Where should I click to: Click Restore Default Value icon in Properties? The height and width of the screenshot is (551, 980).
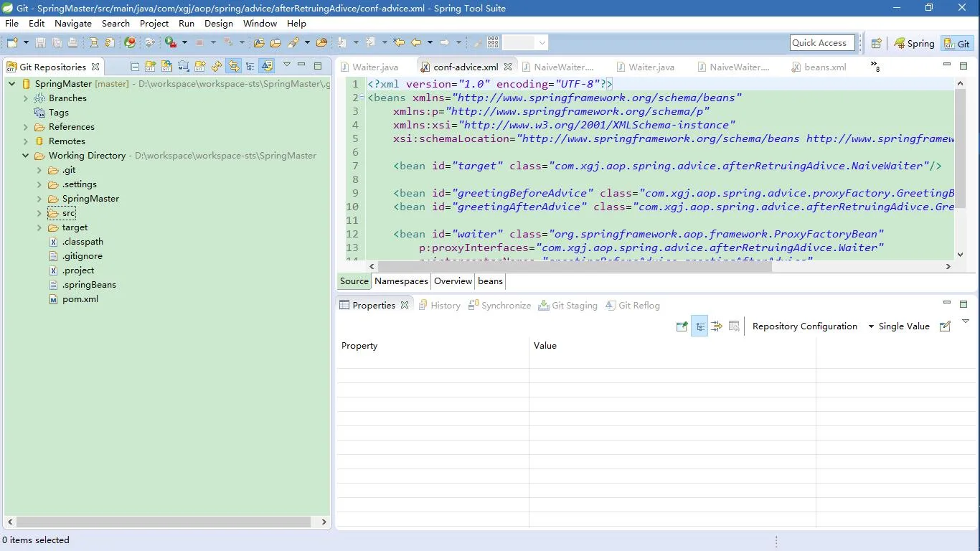coord(734,326)
